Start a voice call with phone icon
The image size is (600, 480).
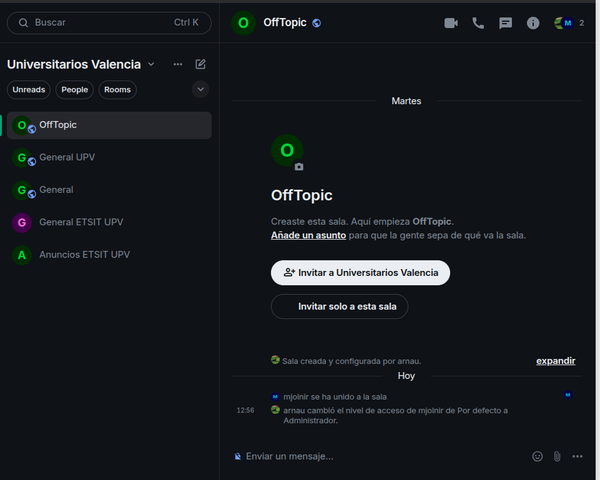[x=478, y=23]
